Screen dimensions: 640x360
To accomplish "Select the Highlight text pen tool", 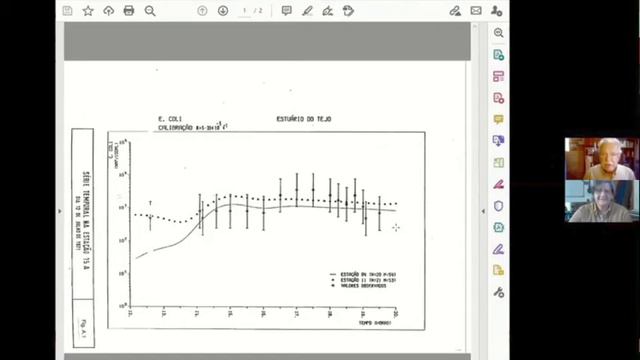I will click(x=307, y=11).
